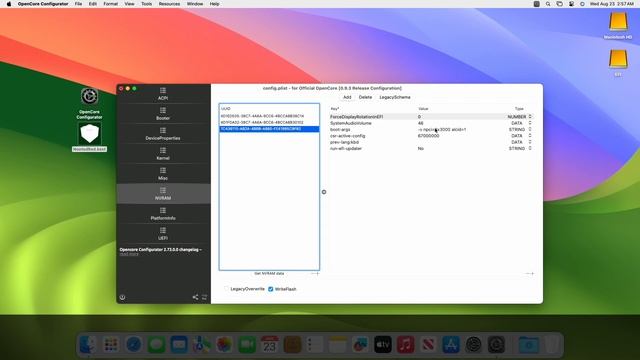Open OpenCore Configurator desktop icon
This screenshot has height=360, width=640.
click(x=89, y=96)
